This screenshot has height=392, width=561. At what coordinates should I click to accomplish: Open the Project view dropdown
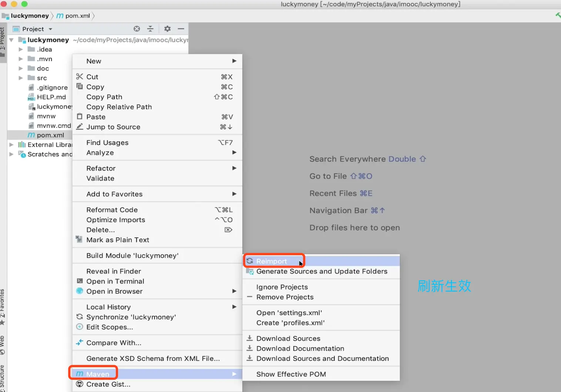coord(50,29)
